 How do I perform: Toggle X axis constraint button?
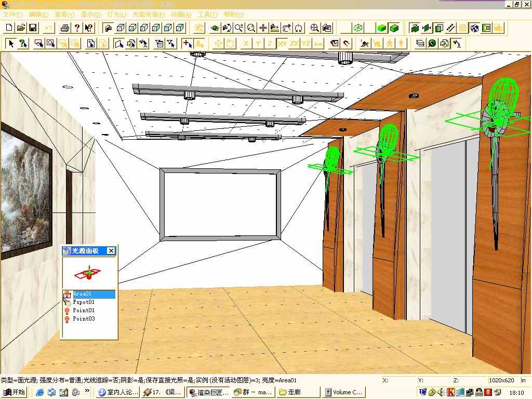pos(246,44)
